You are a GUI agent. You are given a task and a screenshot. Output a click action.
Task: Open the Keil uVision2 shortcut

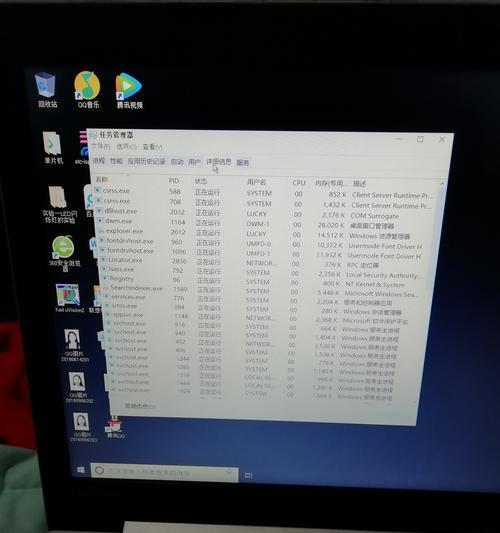[69, 298]
